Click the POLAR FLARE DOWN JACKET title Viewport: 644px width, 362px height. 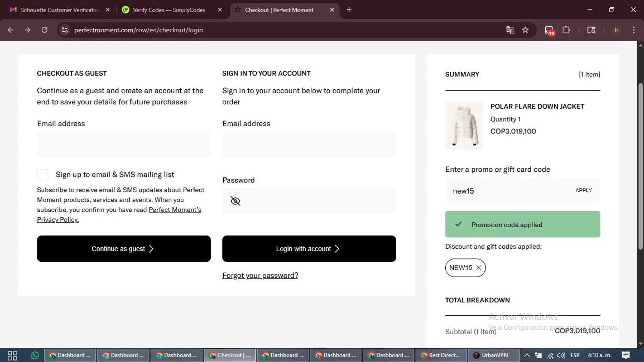(x=537, y=106)
